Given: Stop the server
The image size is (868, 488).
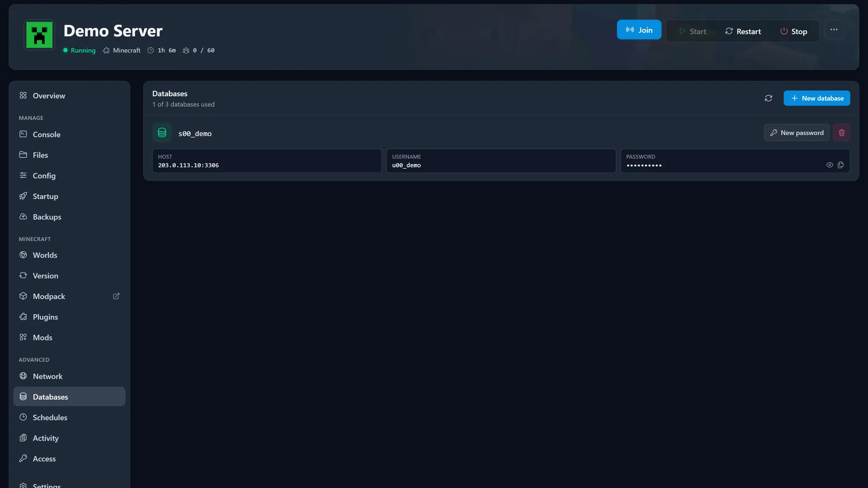Looking at the screenshot, I should click(x=793, y=31).
